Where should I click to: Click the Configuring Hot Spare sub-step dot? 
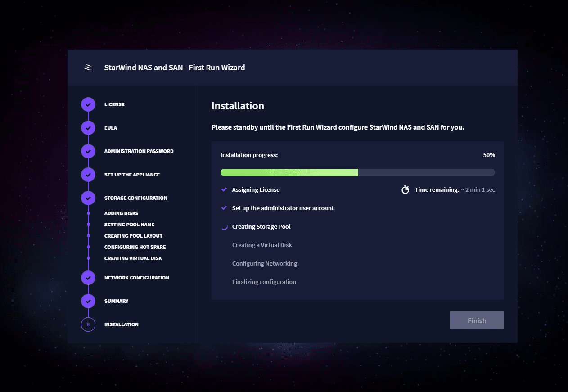point(88,247)
